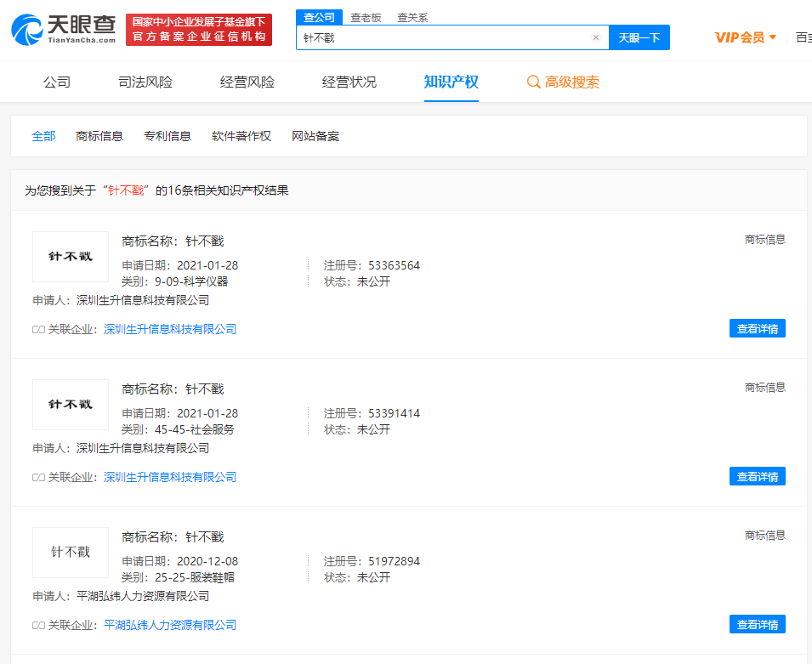812x664 pixels.
Task: Click the 平湖弘纬 trademark image thumbnail
Action: [x=70, y=553]
